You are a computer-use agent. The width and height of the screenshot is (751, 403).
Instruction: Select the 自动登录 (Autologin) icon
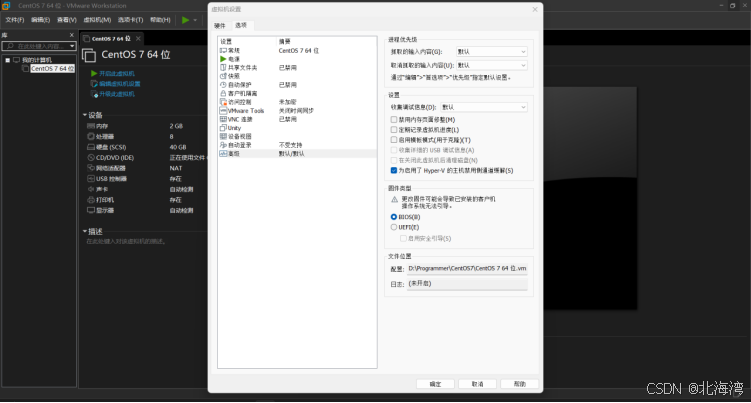click(223, 145)
